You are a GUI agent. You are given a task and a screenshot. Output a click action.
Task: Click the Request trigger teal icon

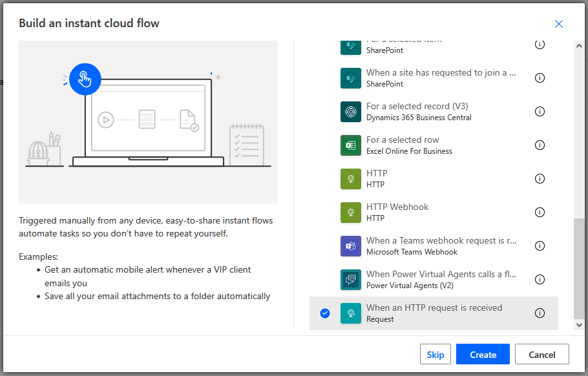pos(351,313)
